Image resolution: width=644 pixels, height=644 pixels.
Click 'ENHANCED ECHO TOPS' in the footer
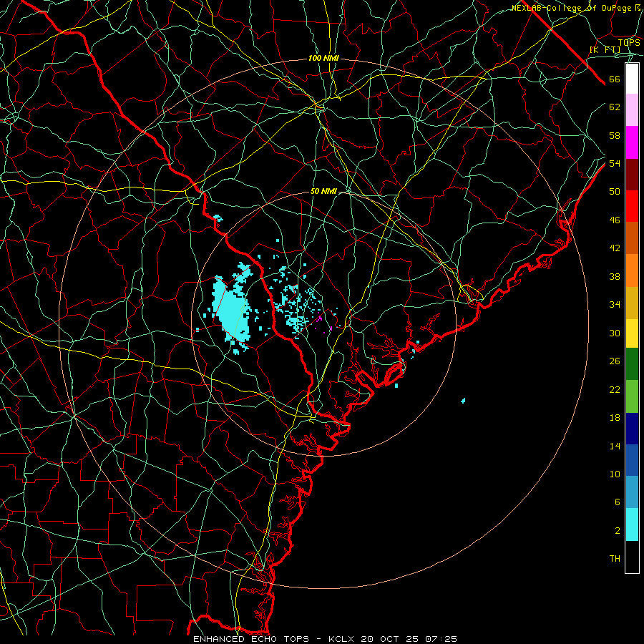pos(251,639)
